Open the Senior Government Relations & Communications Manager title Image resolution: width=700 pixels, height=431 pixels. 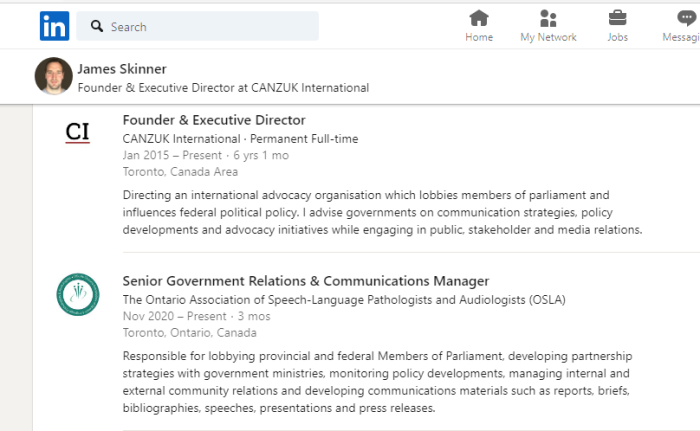[306, 281]
